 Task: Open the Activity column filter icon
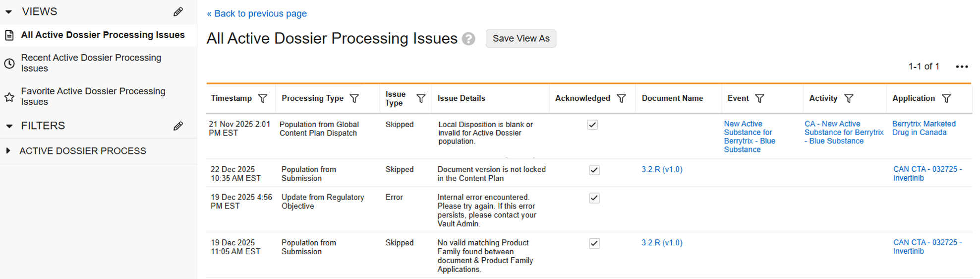click(x=849, y=98)
